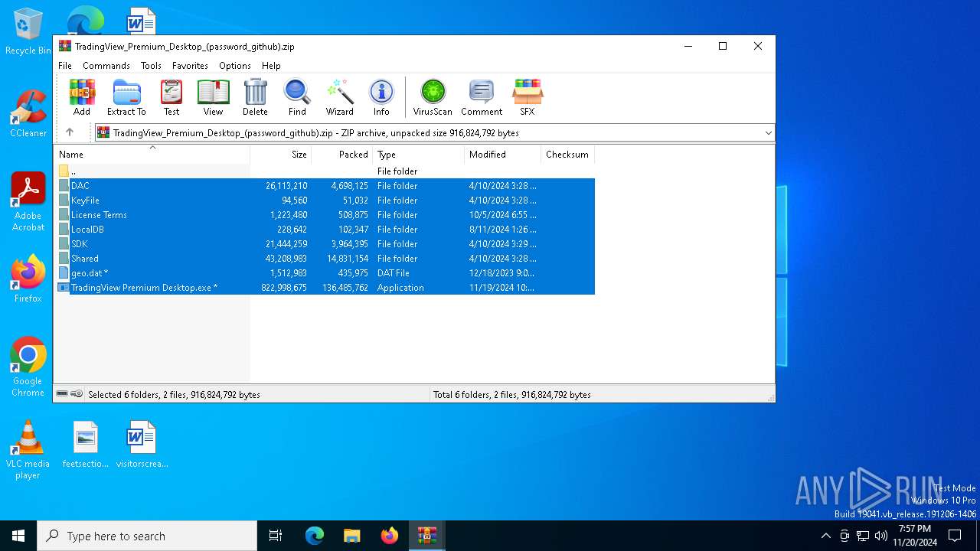Image resolution: width=980 pixels, height=551 pixels.
Task: Run the Test archive tool
Action: pyautogui.click(x=171, y=97)
